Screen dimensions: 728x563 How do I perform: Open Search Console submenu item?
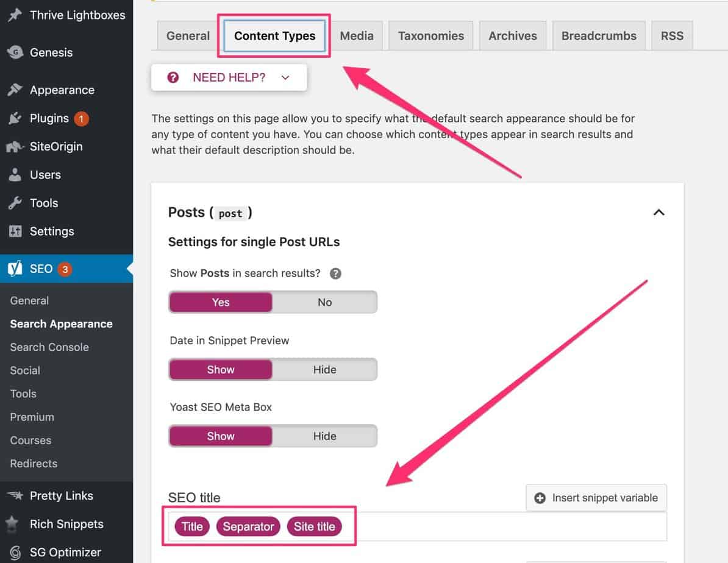49,347
